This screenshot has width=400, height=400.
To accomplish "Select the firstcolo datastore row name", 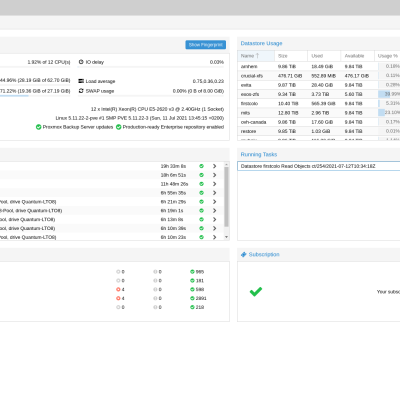I will coord(249,103).
